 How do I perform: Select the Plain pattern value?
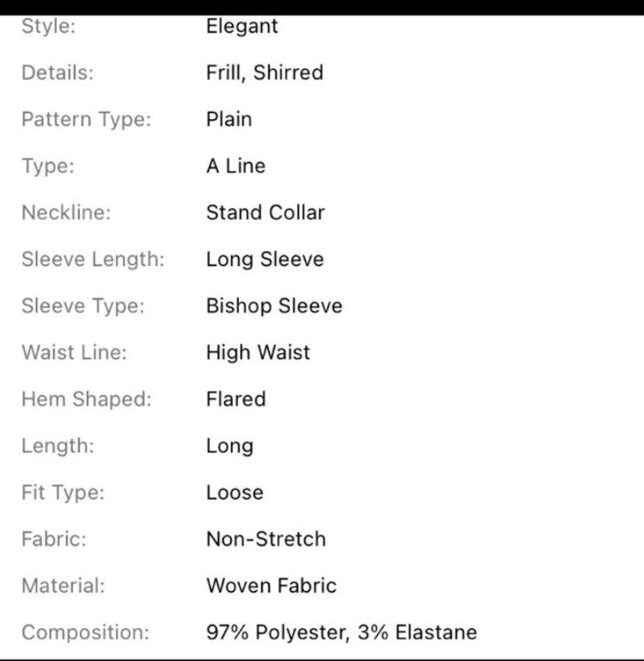[x=229, y=119]
